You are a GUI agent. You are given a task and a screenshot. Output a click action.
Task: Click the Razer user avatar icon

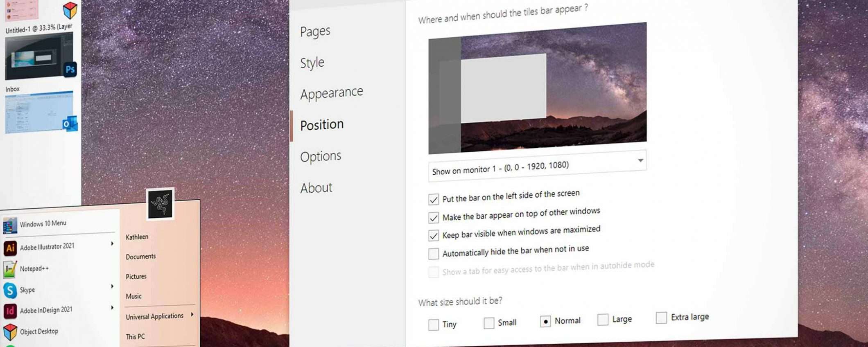pyautogui.click(x=160, y=203)
